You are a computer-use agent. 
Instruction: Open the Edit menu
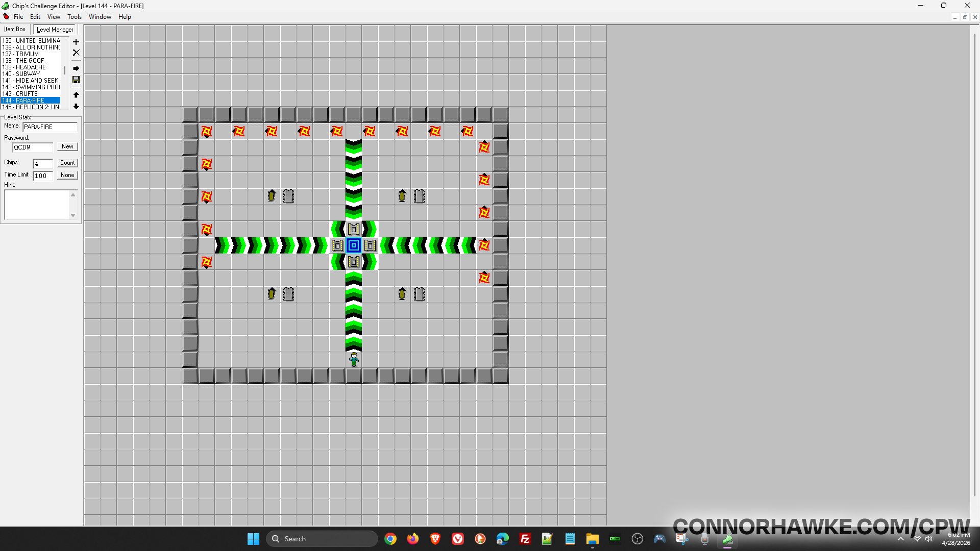(x=35, y=17)
